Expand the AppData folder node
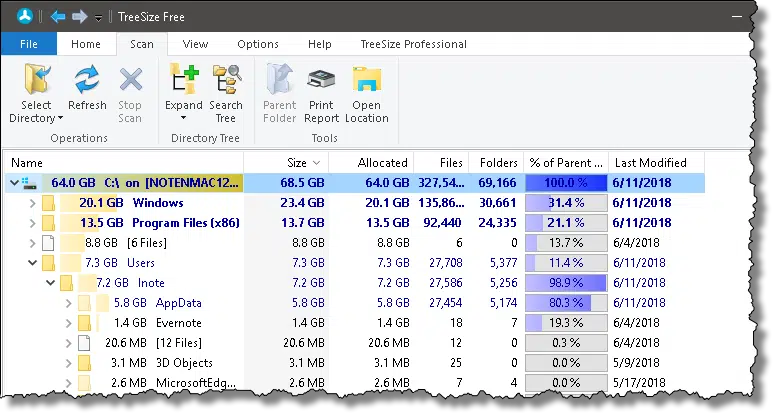The image size is (773, 413). pos(69,303)
